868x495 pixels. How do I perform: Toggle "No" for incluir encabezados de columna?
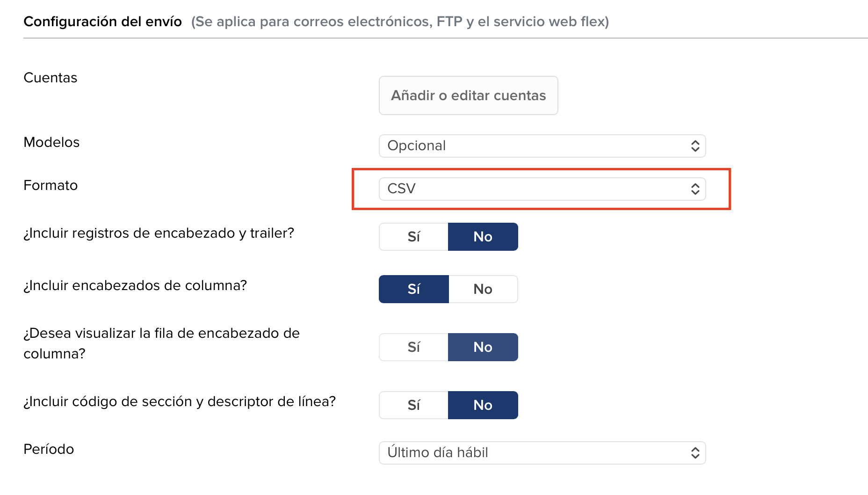(x=483, y=289)
